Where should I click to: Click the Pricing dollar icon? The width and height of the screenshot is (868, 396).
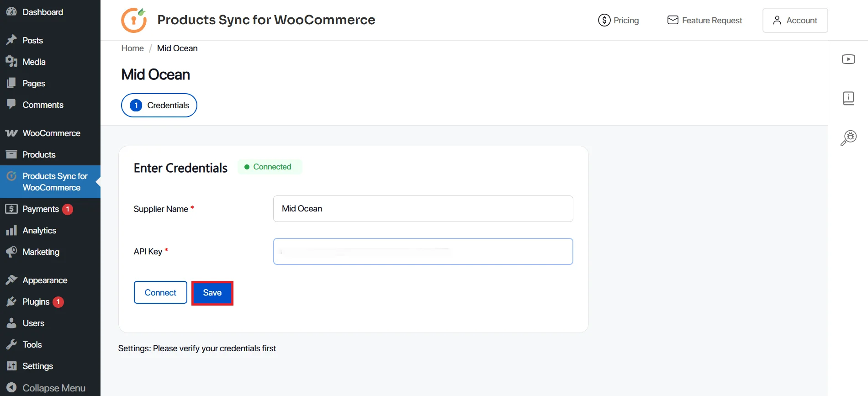click(604, 20)
